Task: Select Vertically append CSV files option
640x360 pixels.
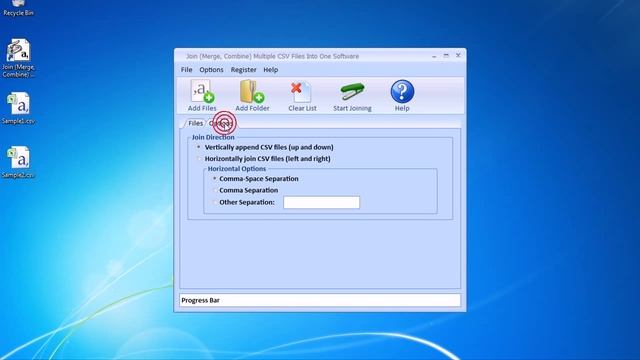Action: (x=199, y=147)
